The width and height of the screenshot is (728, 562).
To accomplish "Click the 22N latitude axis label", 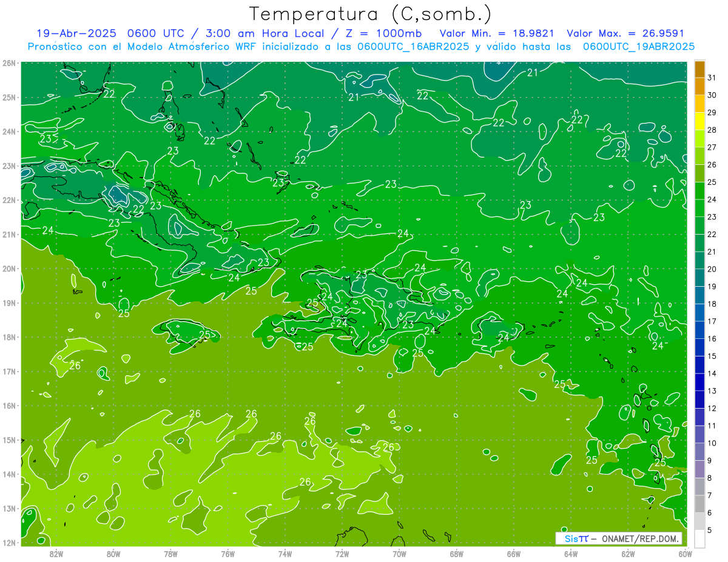I will point(9,200).
